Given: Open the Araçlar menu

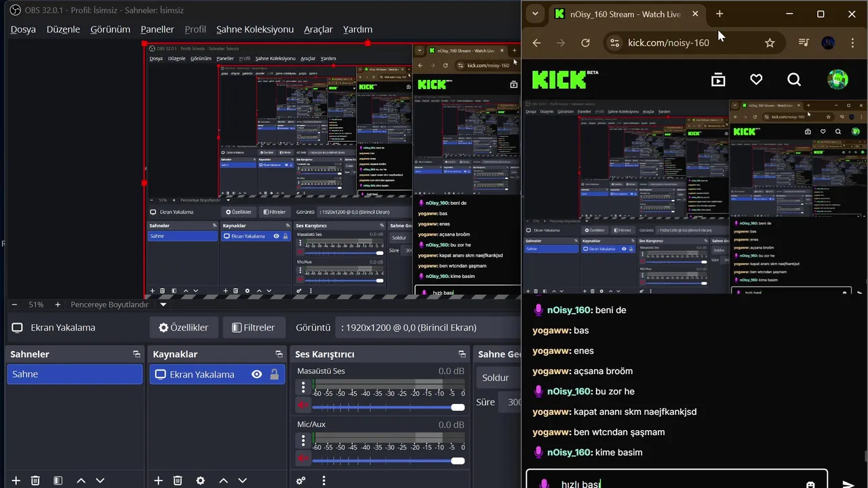Looking at the screenshot, I should [x=318, y=29].
